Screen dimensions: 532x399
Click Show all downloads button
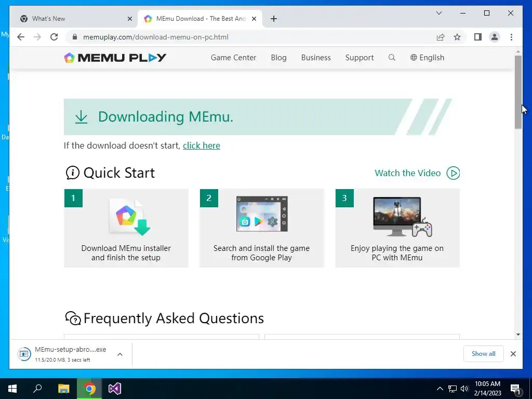[x=484, y=354]
